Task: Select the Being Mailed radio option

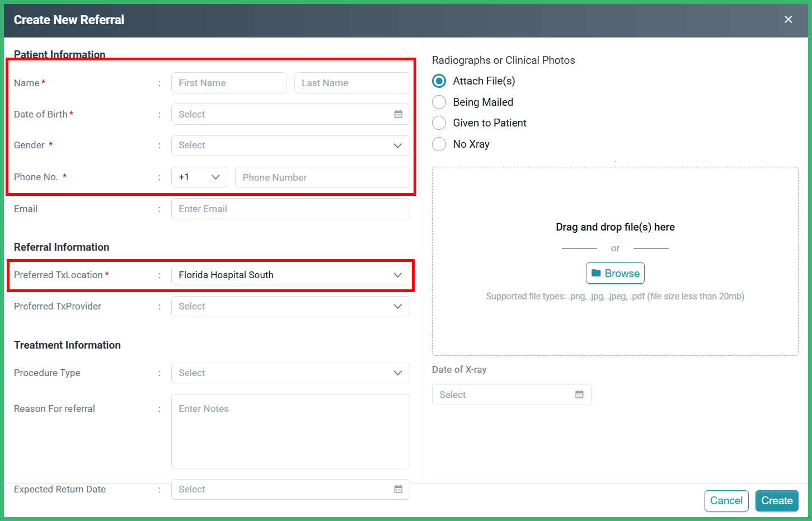Action: pos(439,102)
